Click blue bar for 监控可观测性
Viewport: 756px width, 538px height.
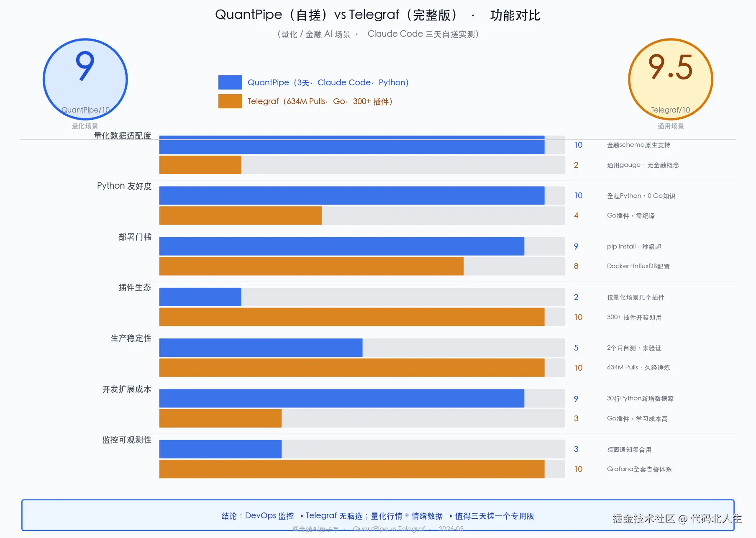tap(220, 449)
